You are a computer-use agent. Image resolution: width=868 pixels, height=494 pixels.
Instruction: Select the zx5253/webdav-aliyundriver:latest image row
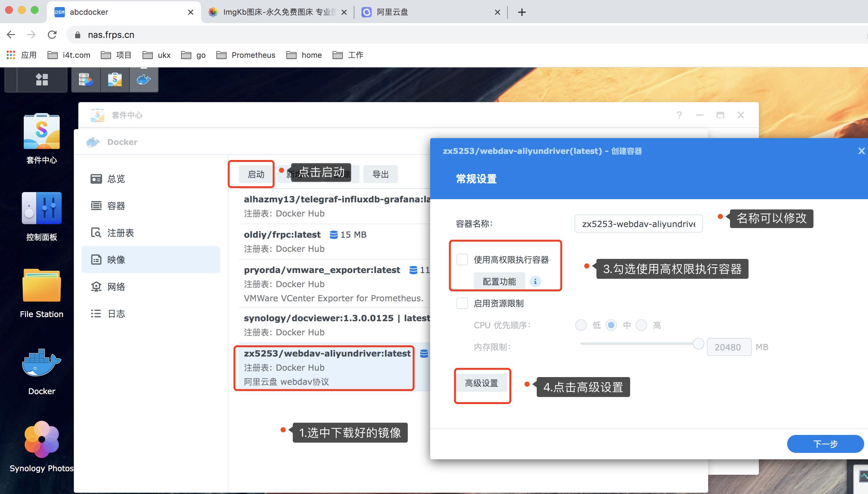(x=334, y=367)
